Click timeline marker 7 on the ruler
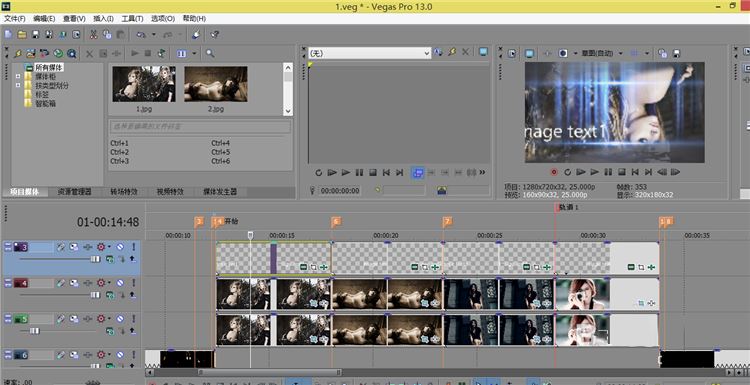 click(447, 221)
